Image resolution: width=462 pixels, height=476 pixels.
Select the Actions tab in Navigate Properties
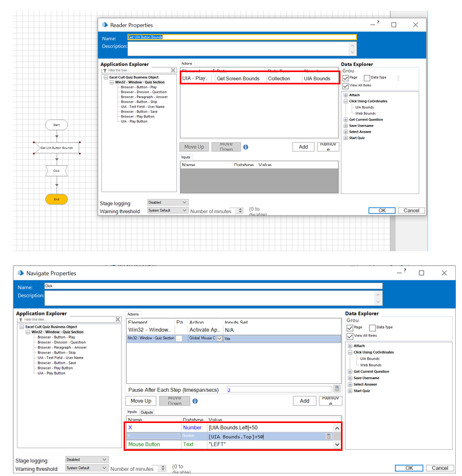point(133,314)
